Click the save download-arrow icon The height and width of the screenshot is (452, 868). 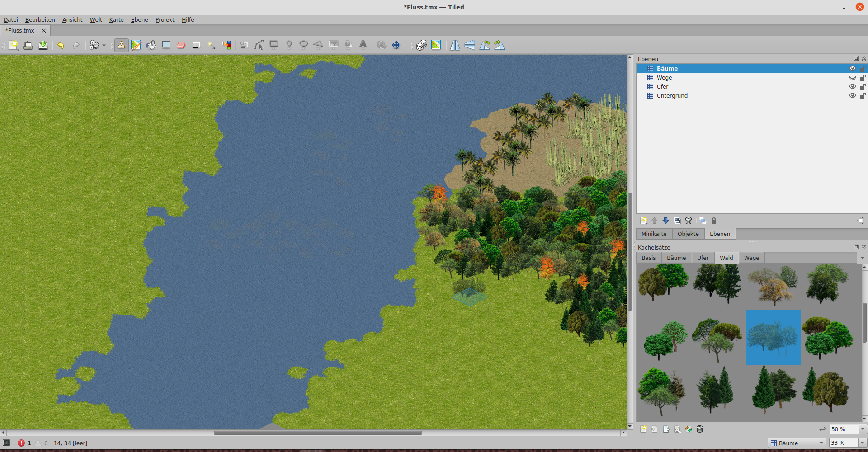tap(43, 45)
